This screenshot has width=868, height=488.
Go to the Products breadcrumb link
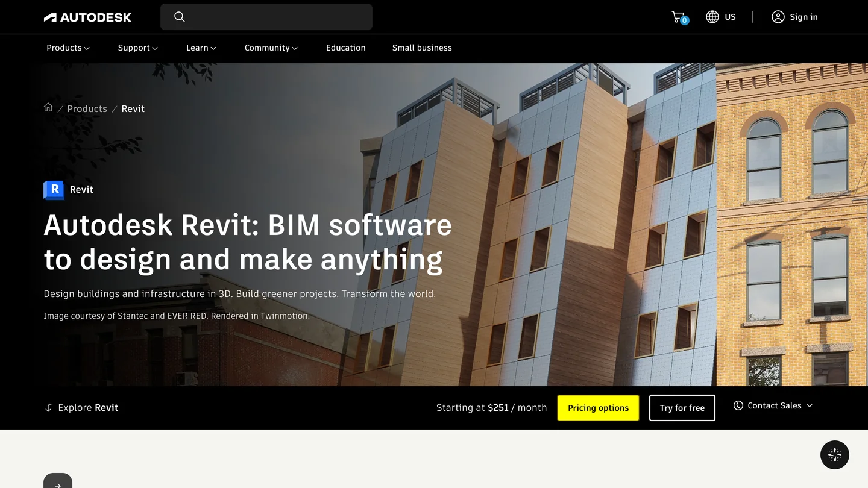[x=87, y=108]
